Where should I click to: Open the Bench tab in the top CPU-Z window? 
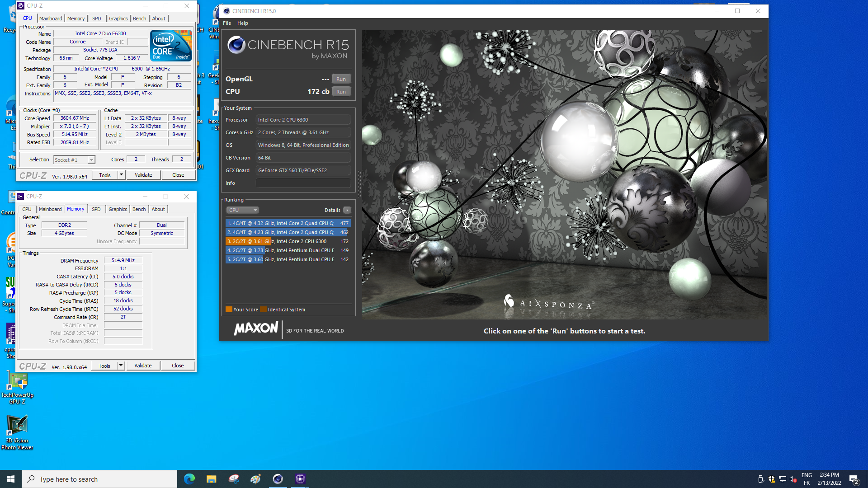click(140, 19)
